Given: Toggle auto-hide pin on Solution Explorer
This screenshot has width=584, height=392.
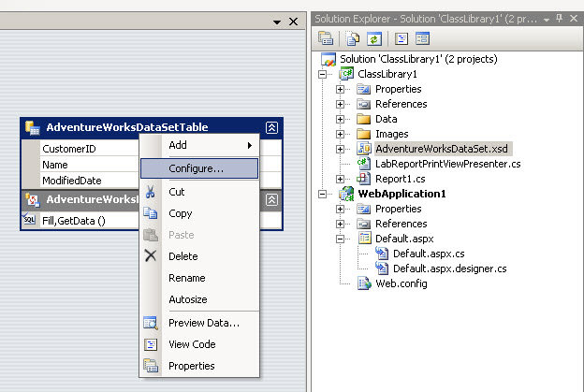Looking at the screenshot, I should click(559, 18).
